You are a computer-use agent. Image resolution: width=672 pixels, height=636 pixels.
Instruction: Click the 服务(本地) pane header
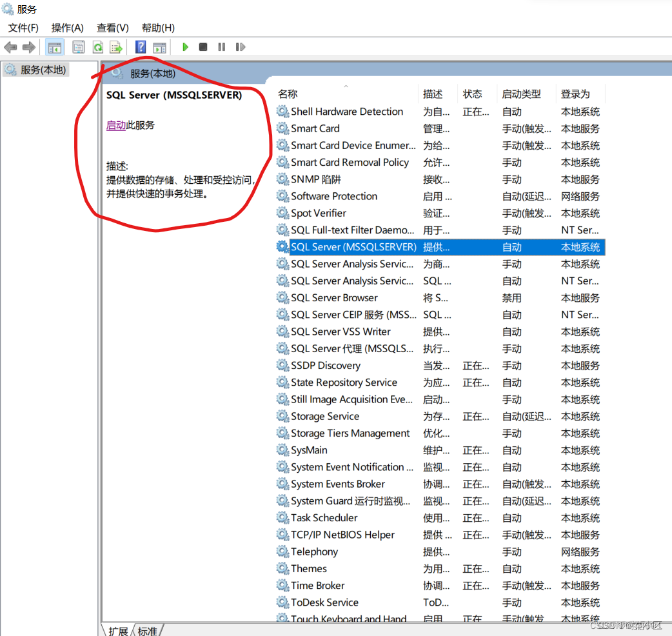tap(153, 74)
